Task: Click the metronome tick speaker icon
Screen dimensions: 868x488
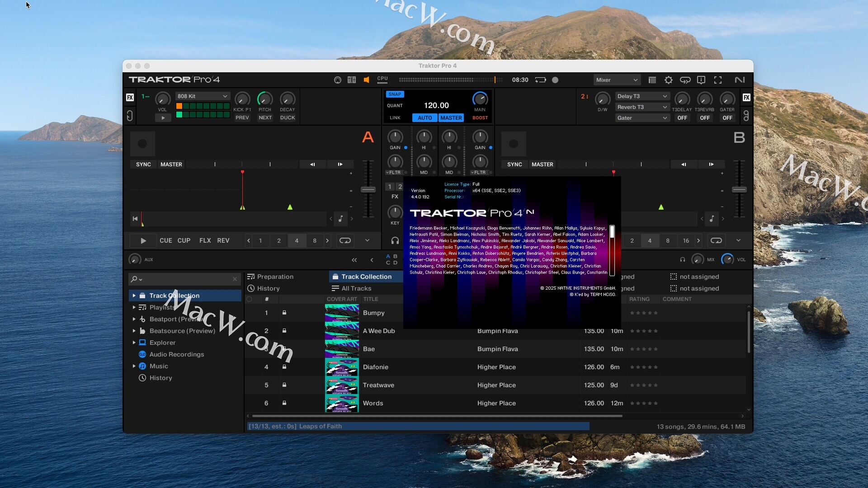Action: [x=367, y=80]
